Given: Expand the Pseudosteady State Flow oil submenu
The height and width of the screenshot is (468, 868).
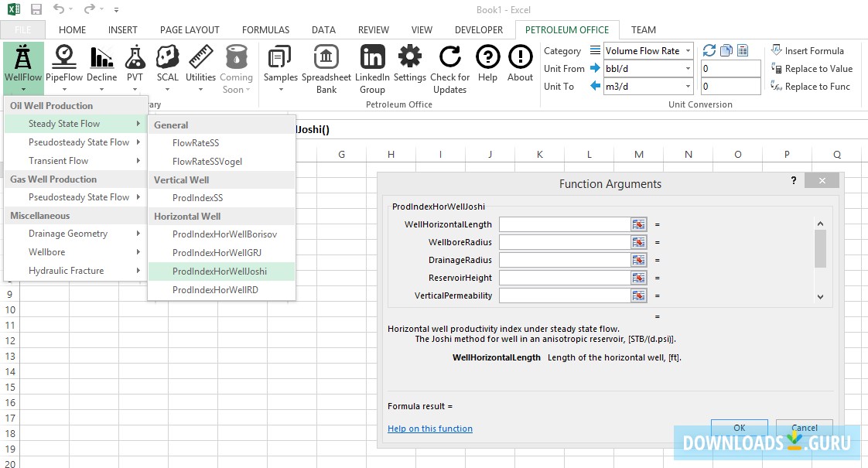Looking at the screenshot, I should [79, 142].
